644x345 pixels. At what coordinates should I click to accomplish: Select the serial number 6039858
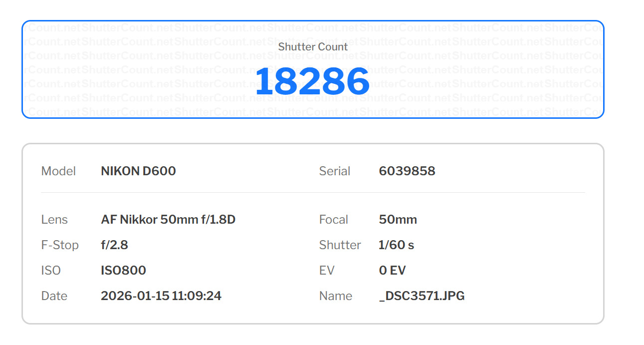407,171
